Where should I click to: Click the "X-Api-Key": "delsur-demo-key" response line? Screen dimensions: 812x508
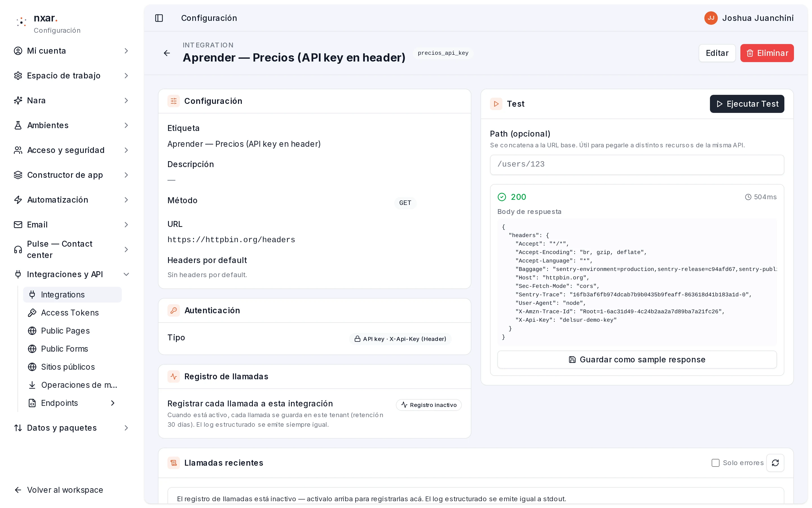point(566,320)
